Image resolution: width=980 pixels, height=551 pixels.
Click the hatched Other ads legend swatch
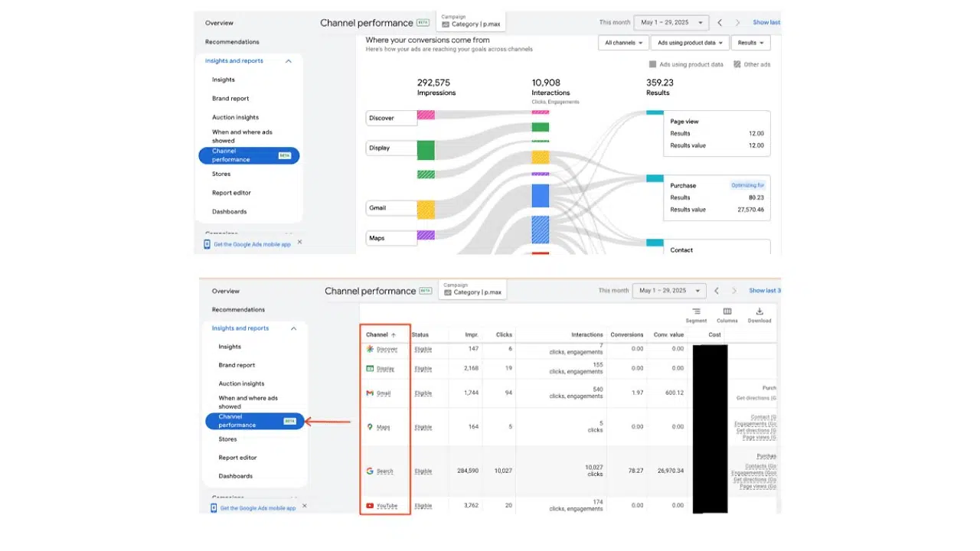click(737, 64)
